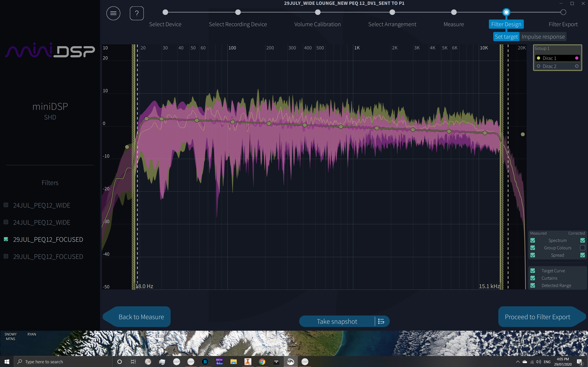
Task: Go to the Select Recording Device step
Action: tap(238, 24)
